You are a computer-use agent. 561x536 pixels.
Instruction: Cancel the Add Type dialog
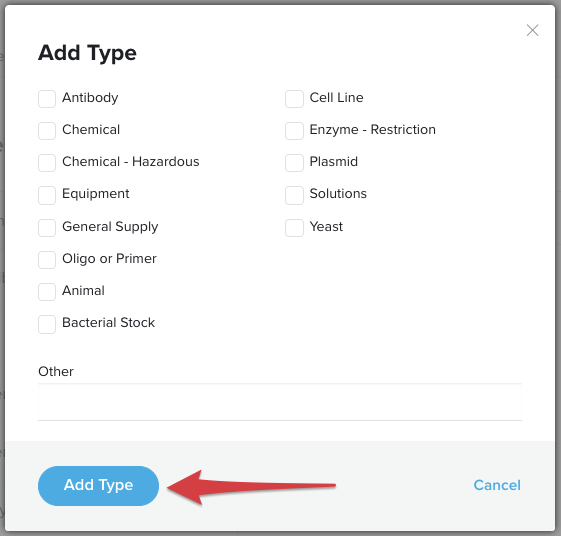click(497, 485)
